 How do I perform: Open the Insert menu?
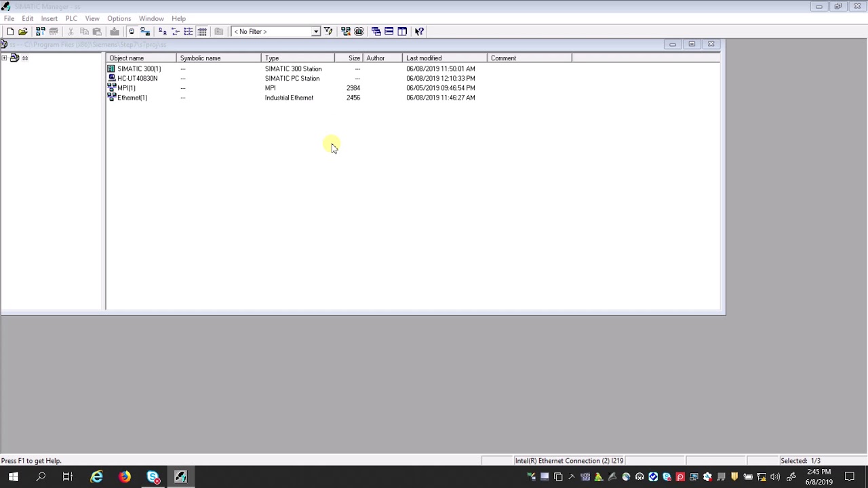[x=49, y=18]
